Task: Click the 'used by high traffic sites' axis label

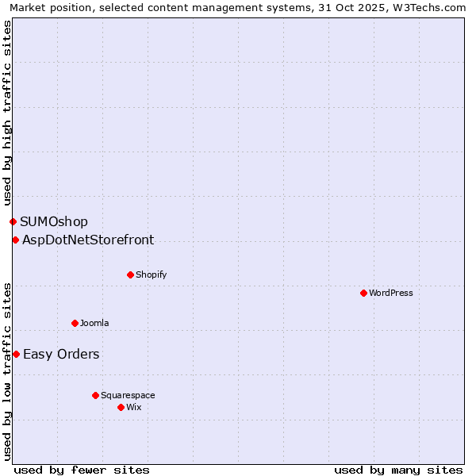Action: (7, 113)
